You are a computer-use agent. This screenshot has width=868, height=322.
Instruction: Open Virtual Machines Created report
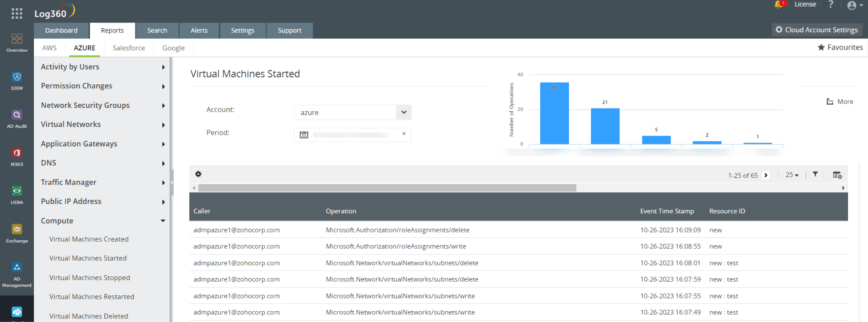pyautogui.click(x=89, y=239)
